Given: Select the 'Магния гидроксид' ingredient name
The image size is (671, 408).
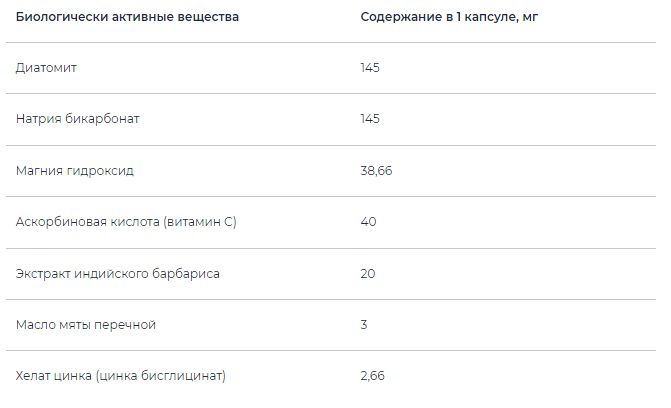Looking at the screenshot, I should (75, 171).
